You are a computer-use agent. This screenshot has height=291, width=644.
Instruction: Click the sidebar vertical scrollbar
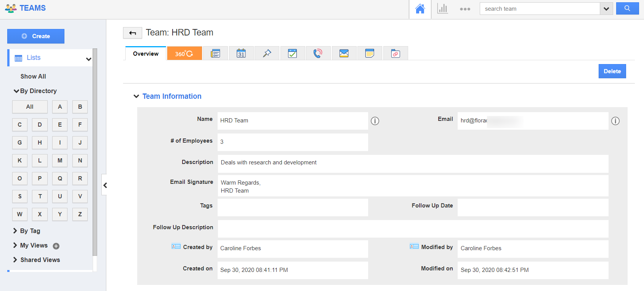pos(95,152)
